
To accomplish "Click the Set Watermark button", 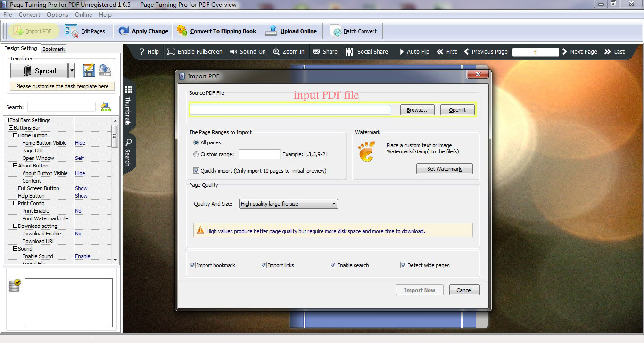I will point(444,169).
